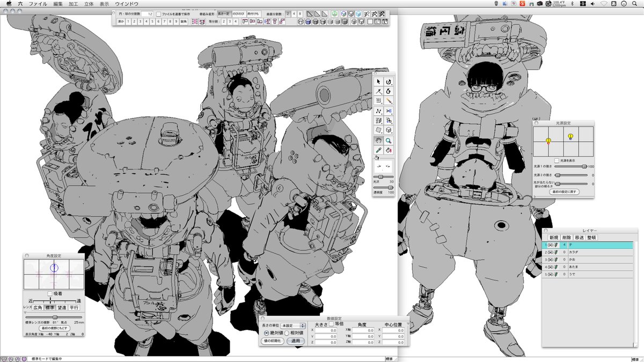644x362 pixels.
Task: Click the Apple menu icon
Action: coord(9,3)
